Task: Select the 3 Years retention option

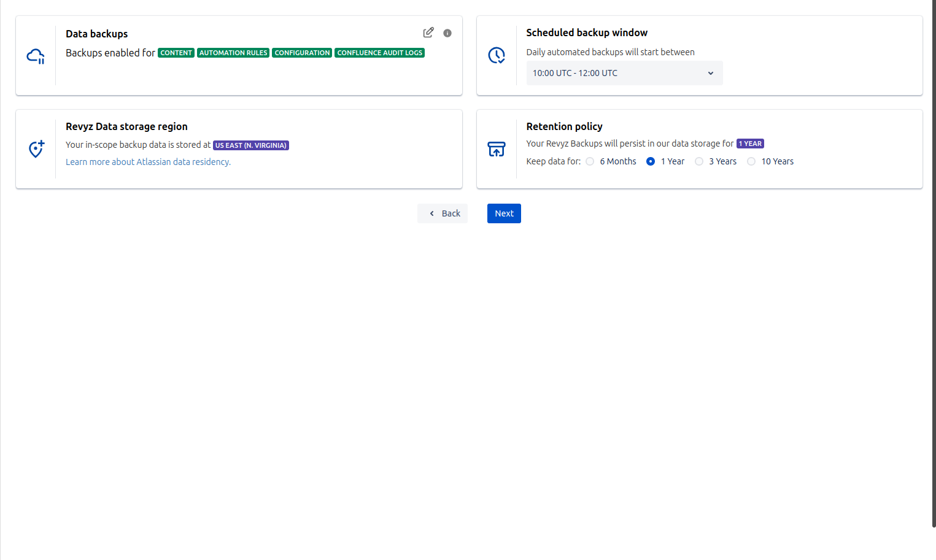Action: pyautogui.click(x=698, y=161)
